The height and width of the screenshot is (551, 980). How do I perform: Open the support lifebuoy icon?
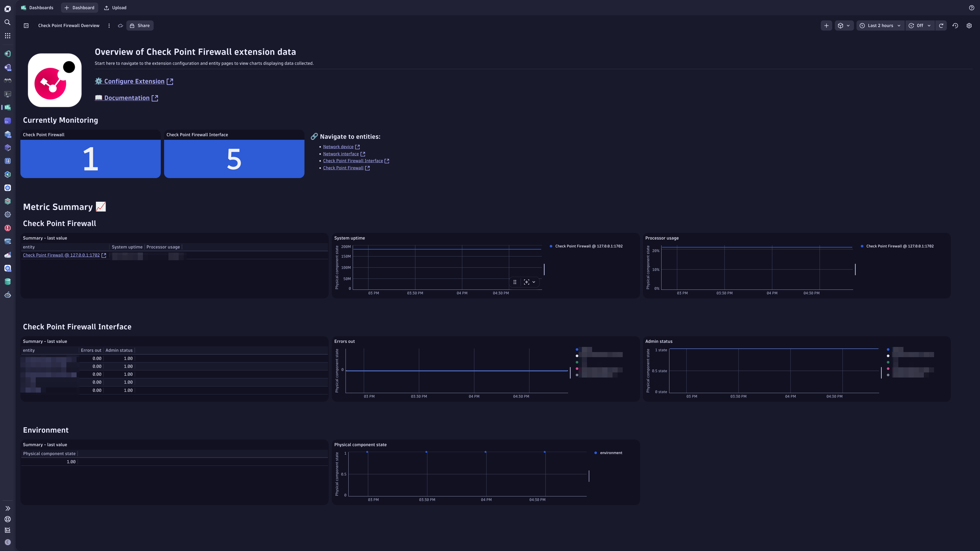coord(8,519)
